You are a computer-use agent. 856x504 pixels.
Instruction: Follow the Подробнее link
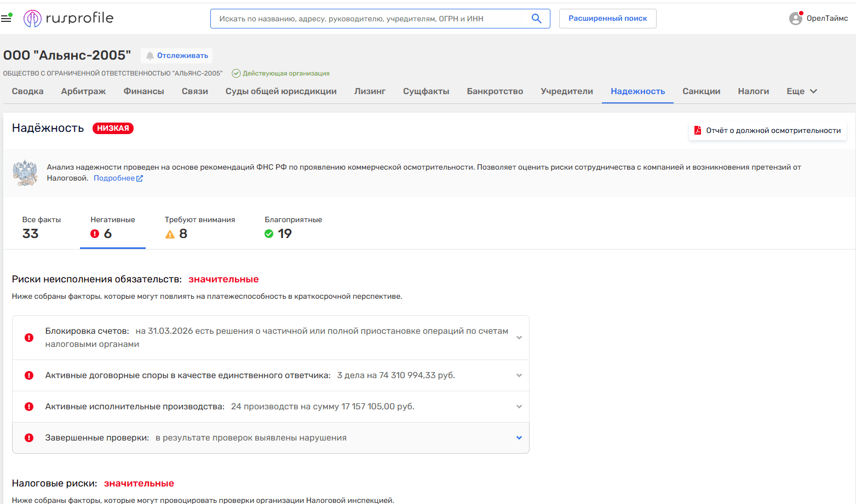coord(114,178)
